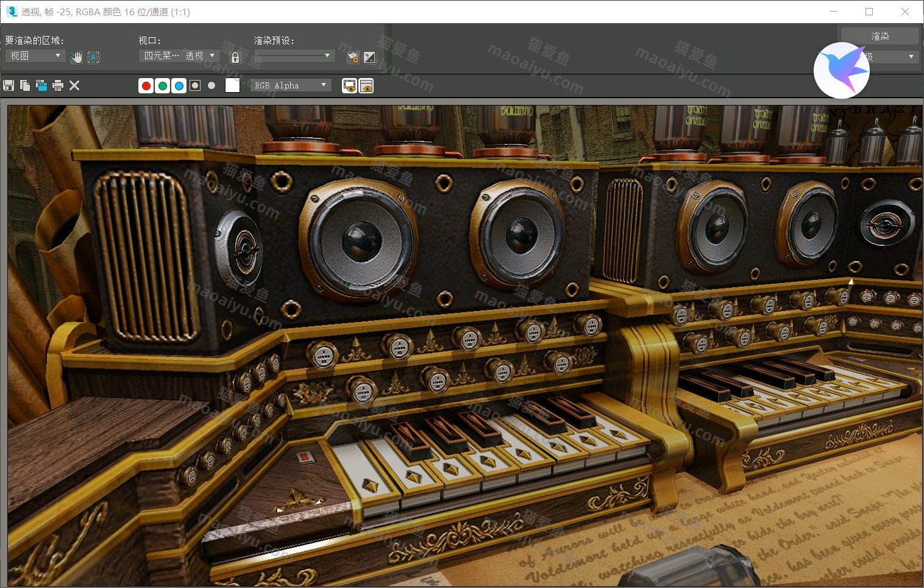Viewport: 924px width, 588px height.
Task: Click the white color swatch
Action: (232, 85)
